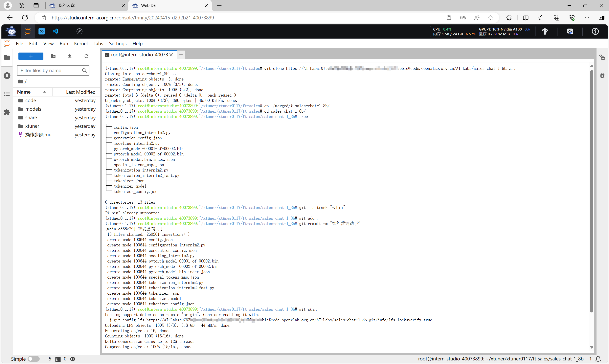The height and width of the screenshot is (364, 609).
Task: Launch the VS Code icon
Action: (x=56, y=31)
